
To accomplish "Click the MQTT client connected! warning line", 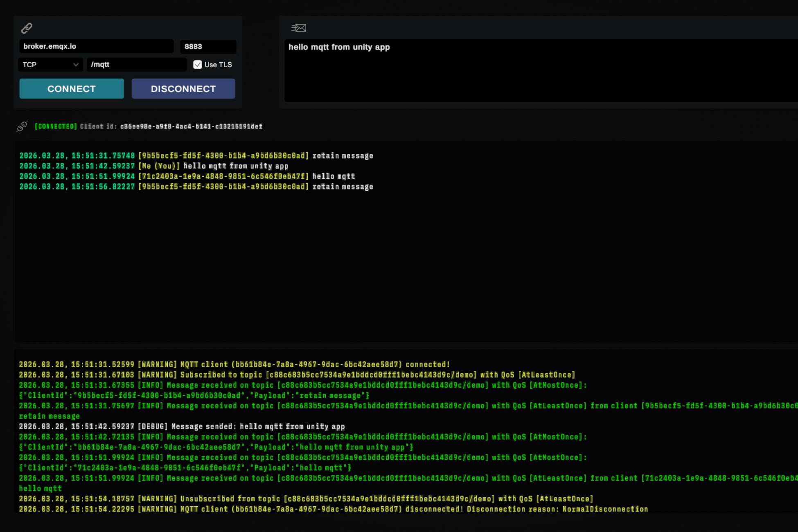I will [x=234, y=365].
